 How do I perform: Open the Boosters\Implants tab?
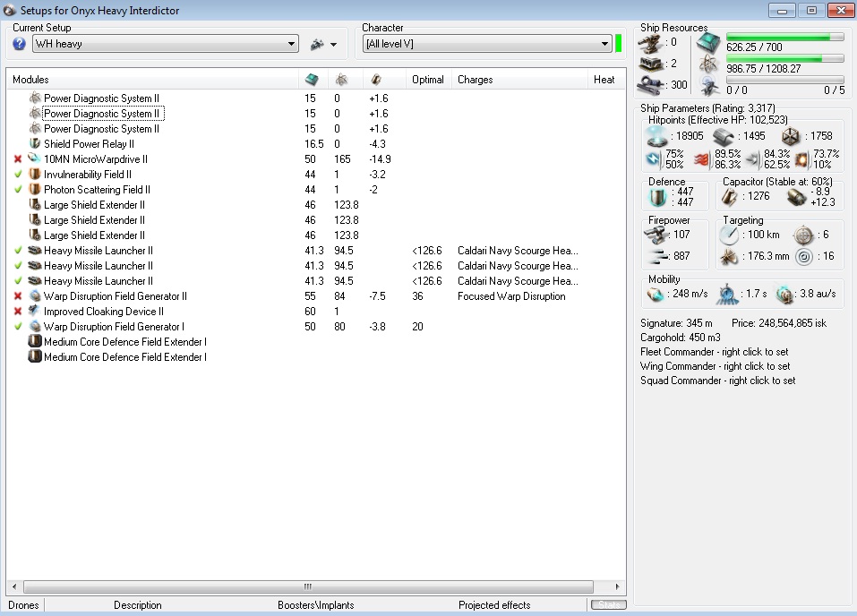[x=315, y=605]
